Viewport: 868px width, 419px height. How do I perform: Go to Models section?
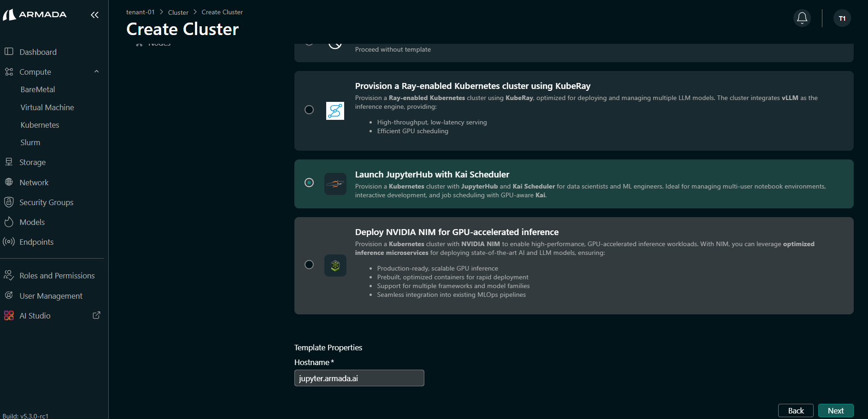pyautogui.click(x=32, y=222)
